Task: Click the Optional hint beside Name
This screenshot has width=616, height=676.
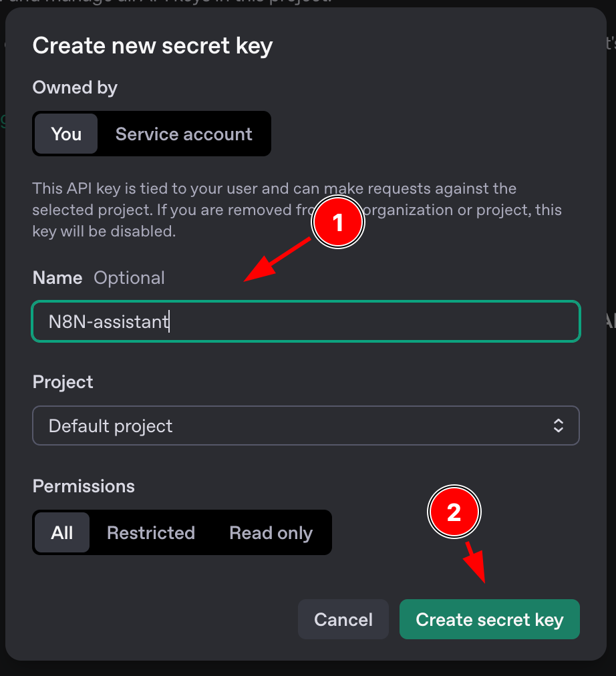Action: [130, 278]
